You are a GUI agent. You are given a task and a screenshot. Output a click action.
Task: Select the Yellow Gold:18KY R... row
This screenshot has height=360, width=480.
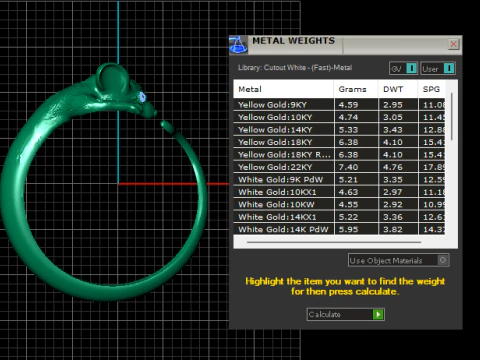[339, 155]
